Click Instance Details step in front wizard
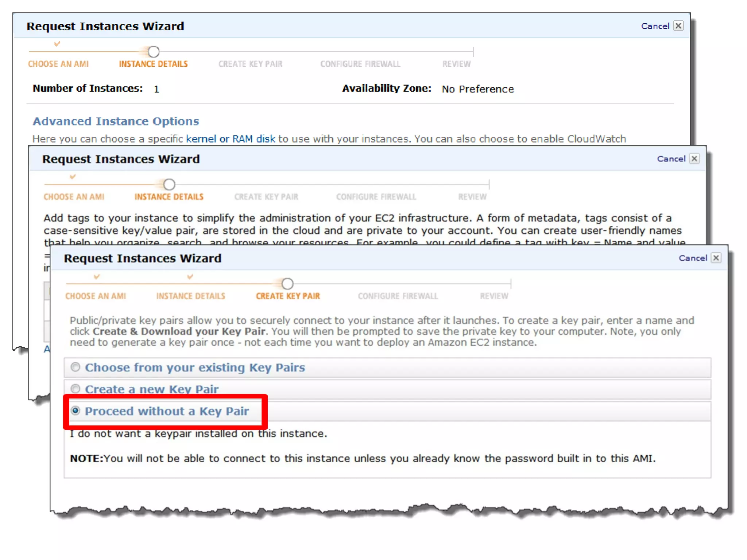 (x=190, y=296)
